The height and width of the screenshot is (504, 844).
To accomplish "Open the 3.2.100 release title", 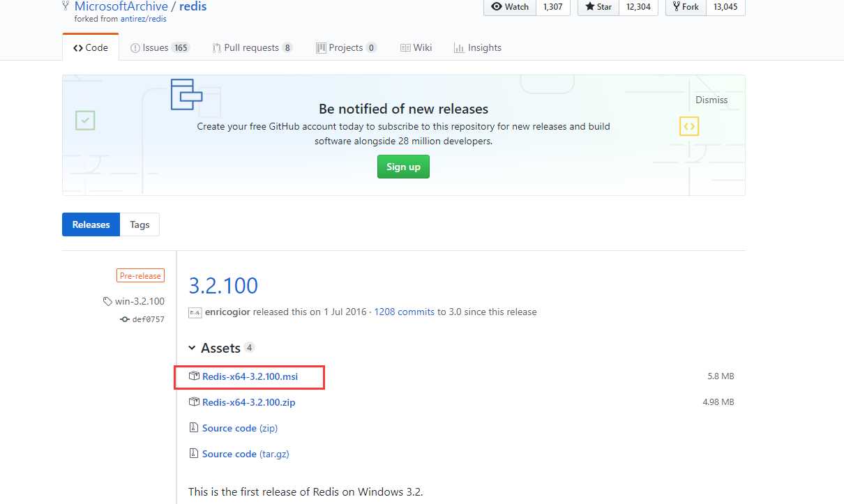I will click(223, 285).
